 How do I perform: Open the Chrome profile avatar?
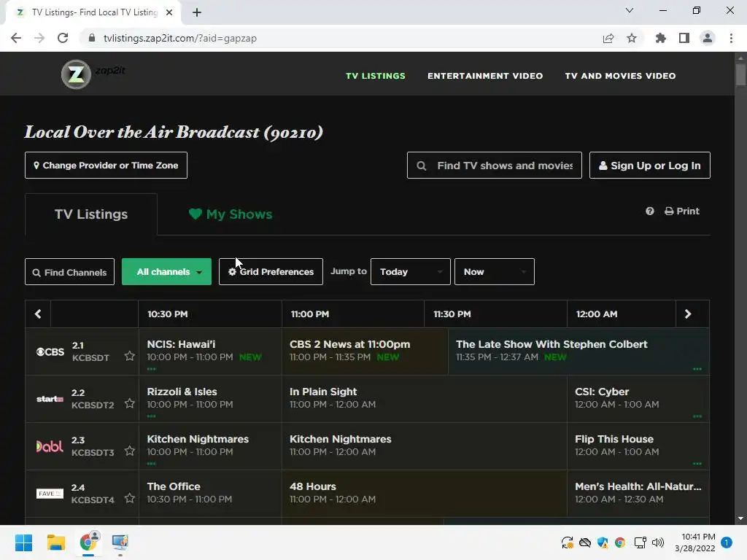708,38
